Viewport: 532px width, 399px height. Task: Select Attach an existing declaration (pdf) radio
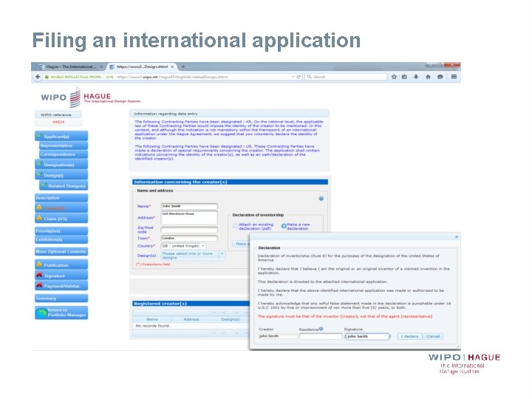pyautogui.click(x=236, y=226)
